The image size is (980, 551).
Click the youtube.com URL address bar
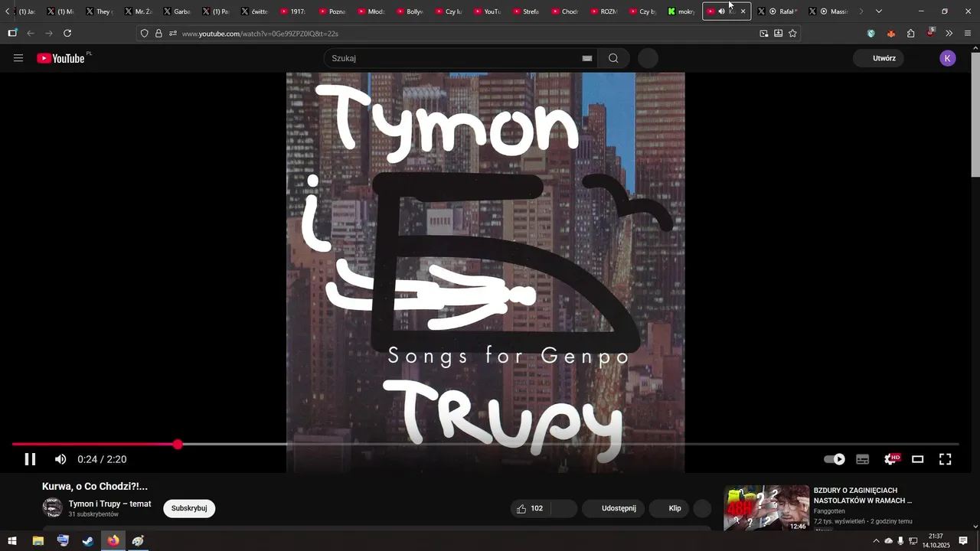tap(467, 34)
